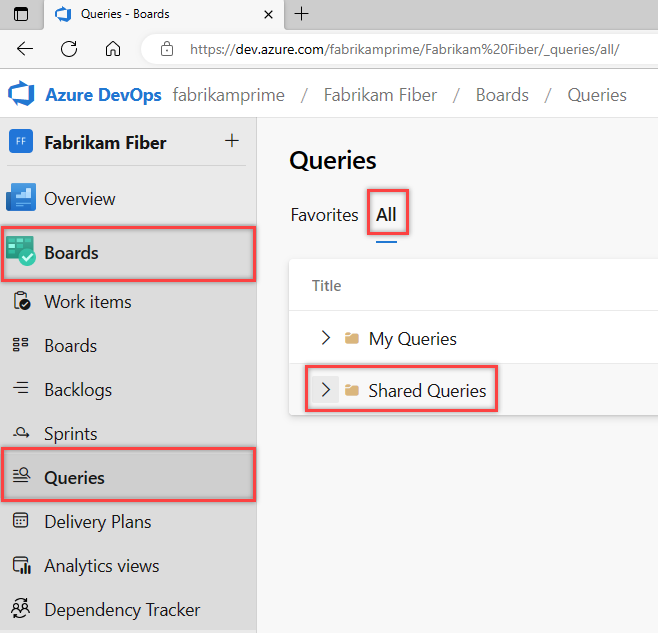The height and width of the screenshot is (633, 658).
Task: Click the Analytics views chart icon
Action: pyautogui.click(x=21, y=565)
